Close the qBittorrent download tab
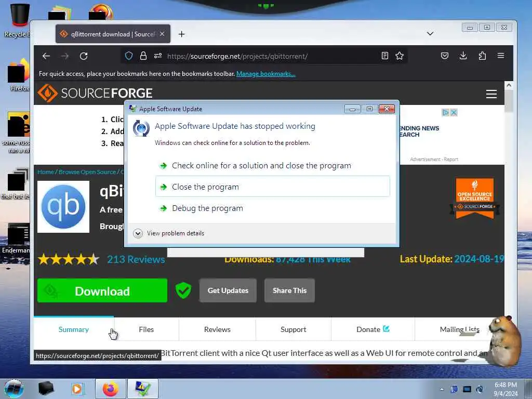532x399 pixels. [162, 34]
